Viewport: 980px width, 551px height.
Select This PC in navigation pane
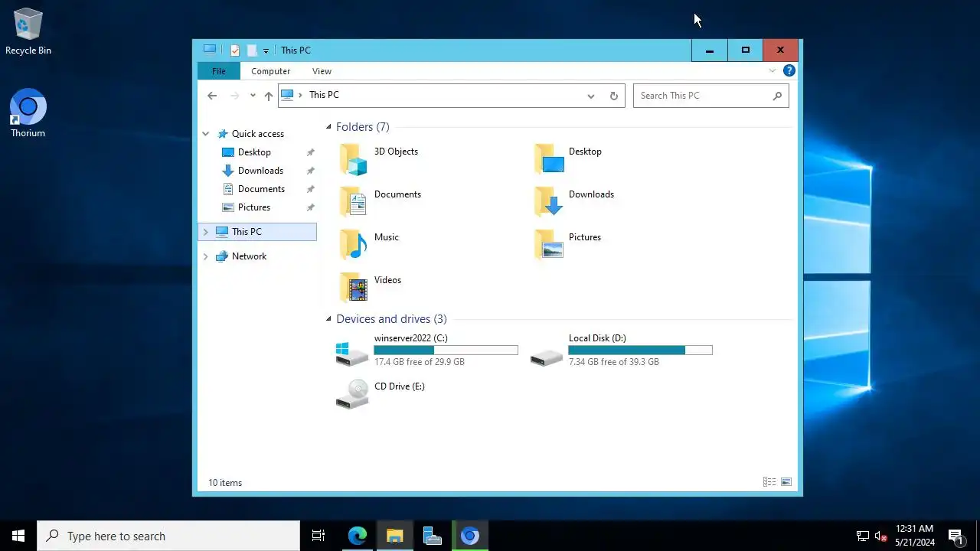tap(257, 232)
